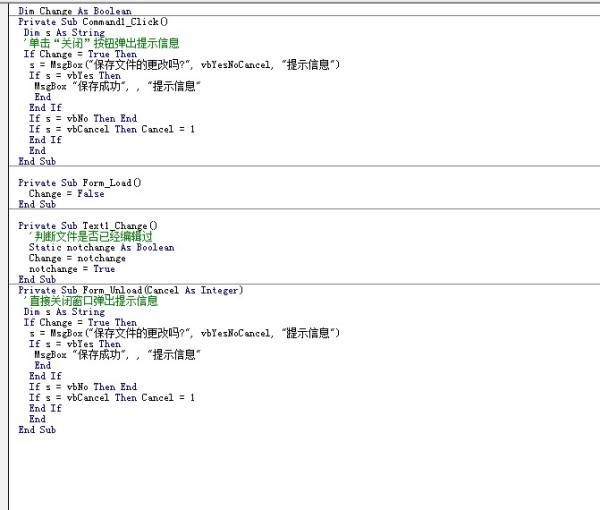Click the 'notchange = True' statement
This screenshot has width=600, height=510.
pos(72,269)
